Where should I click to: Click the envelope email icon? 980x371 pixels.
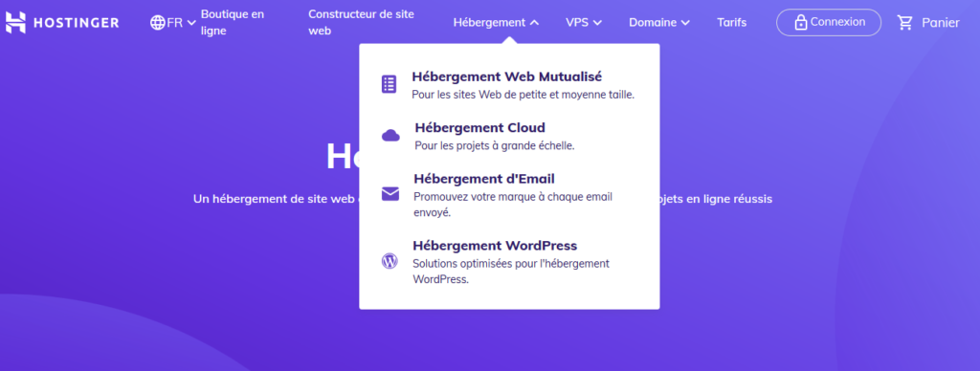390,194
